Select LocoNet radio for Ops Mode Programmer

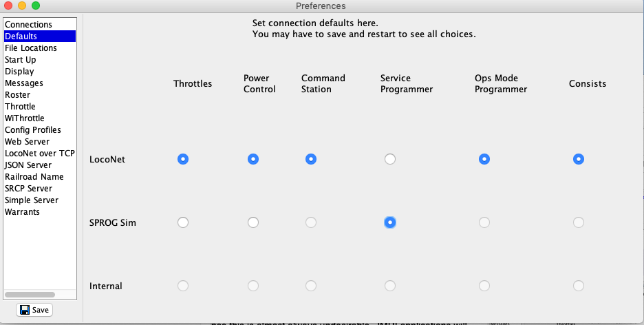click(484, 159)
